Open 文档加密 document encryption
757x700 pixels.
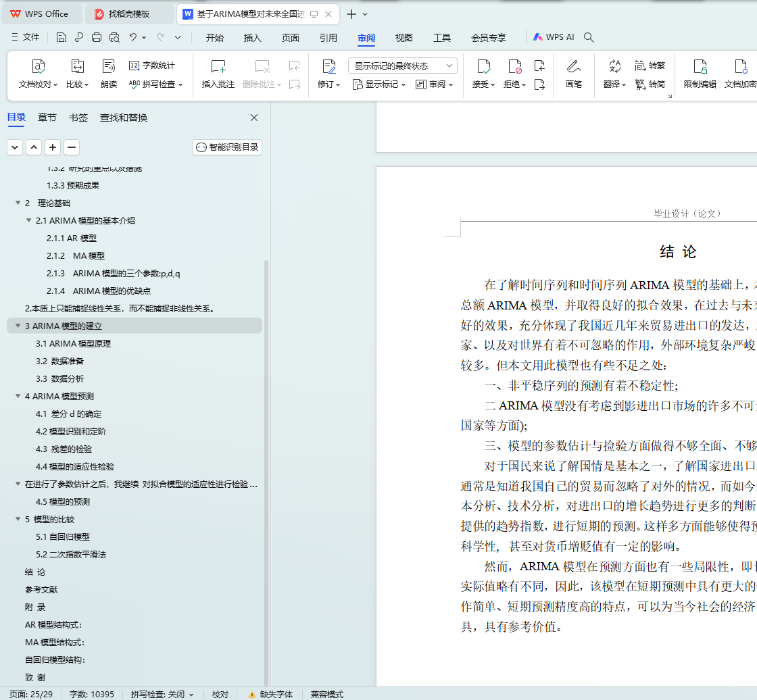tap(740, 74)
